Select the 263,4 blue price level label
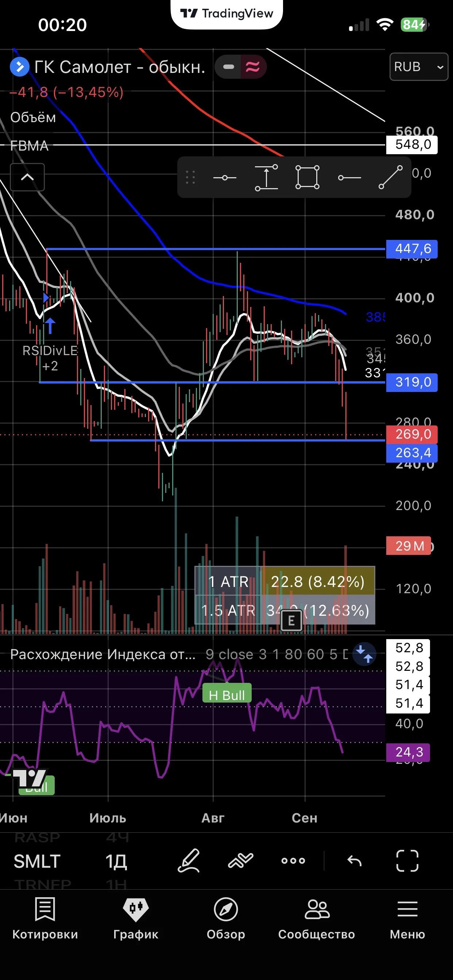Screen dimensions: 453x980 (x=411, y=453)
